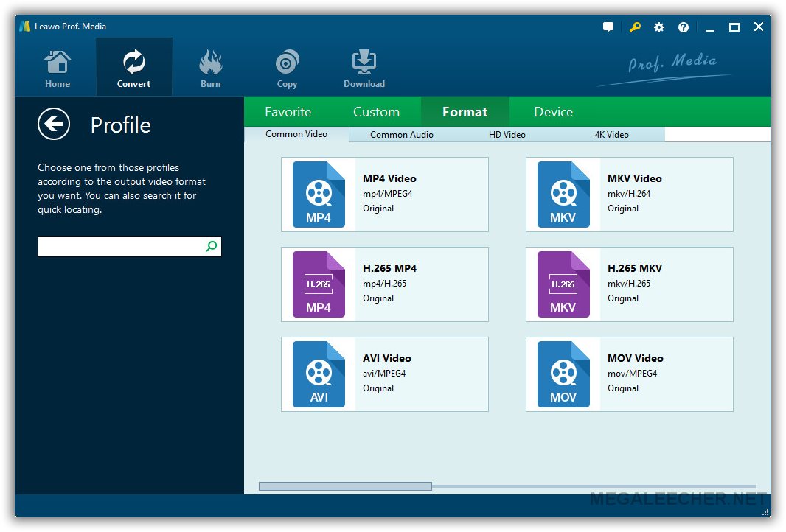Open the Download module
The image size is (786, 532).
click(x=364, y=69)
